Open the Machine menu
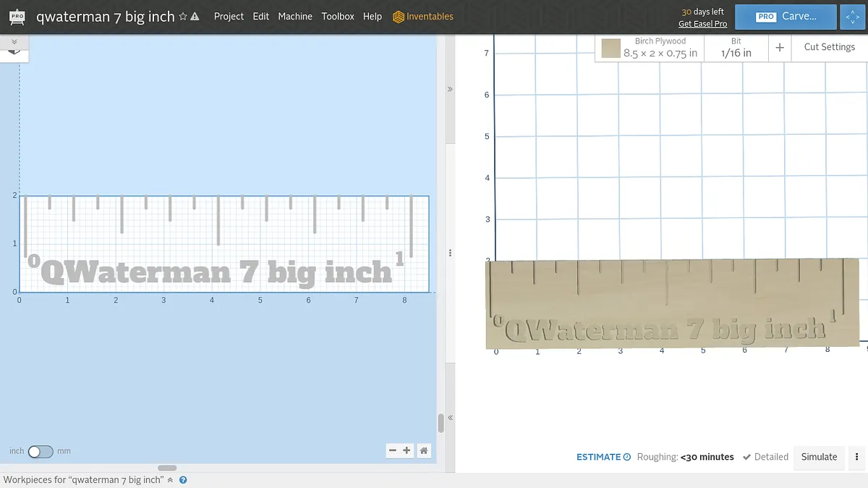Screen dimensions: 868x488 295,17
